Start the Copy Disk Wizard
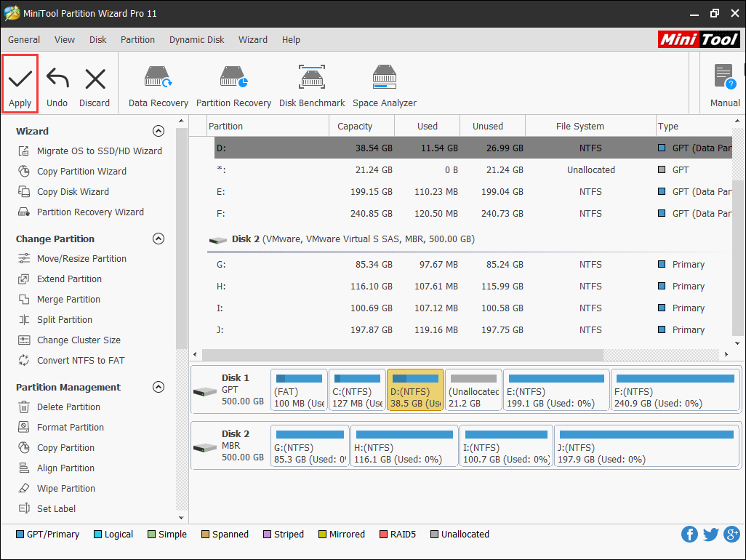 click(63, 192)
